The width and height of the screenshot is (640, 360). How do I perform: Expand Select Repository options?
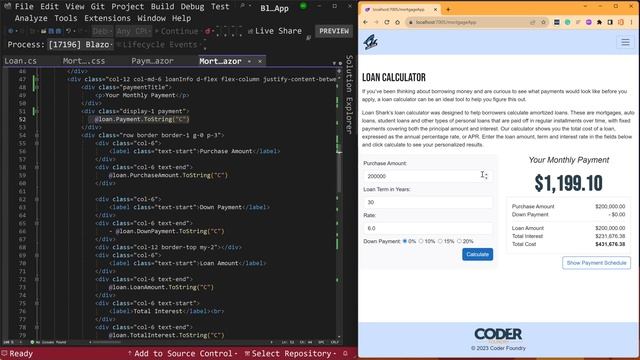pos(335,353)
